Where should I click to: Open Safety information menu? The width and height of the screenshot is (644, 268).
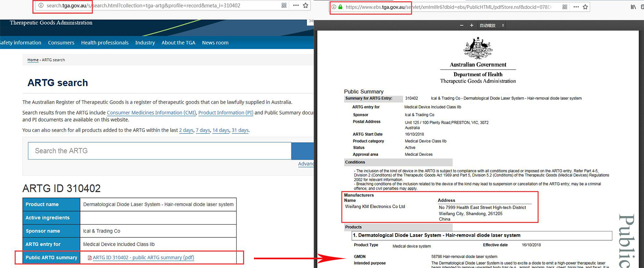tap(21, 43)
